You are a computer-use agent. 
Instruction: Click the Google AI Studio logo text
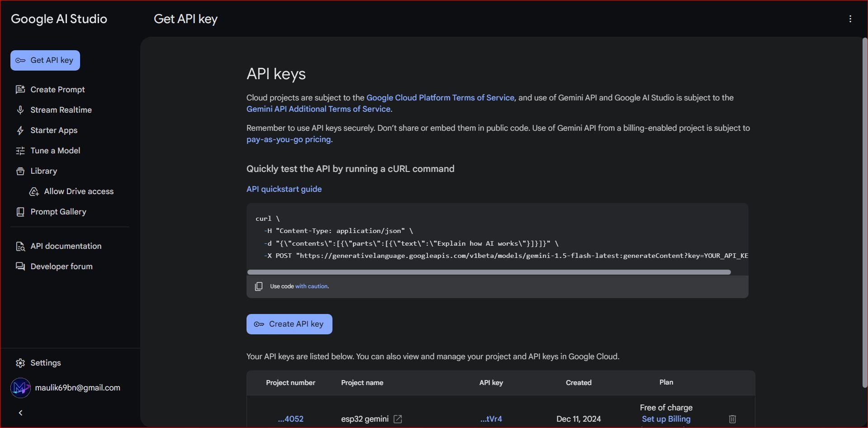point(59,19)
